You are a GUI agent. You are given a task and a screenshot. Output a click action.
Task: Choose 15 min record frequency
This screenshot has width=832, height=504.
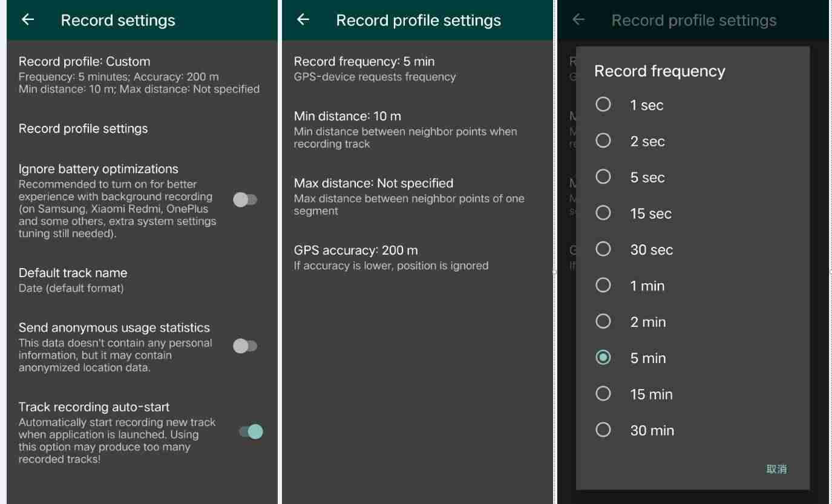(603, 394)
